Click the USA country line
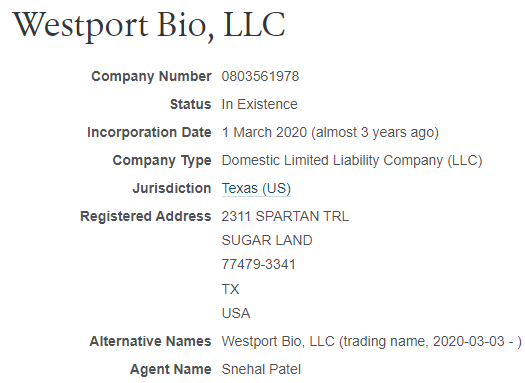This screenshot has width=525, height=383. 236,313
